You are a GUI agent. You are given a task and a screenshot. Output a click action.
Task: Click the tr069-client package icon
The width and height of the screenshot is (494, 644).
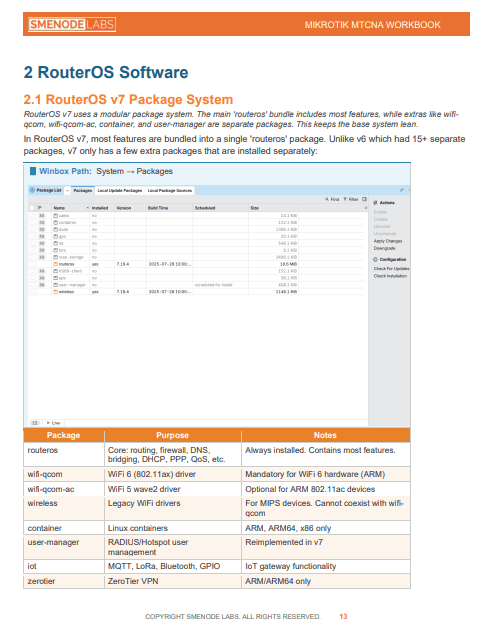(55, 271)
